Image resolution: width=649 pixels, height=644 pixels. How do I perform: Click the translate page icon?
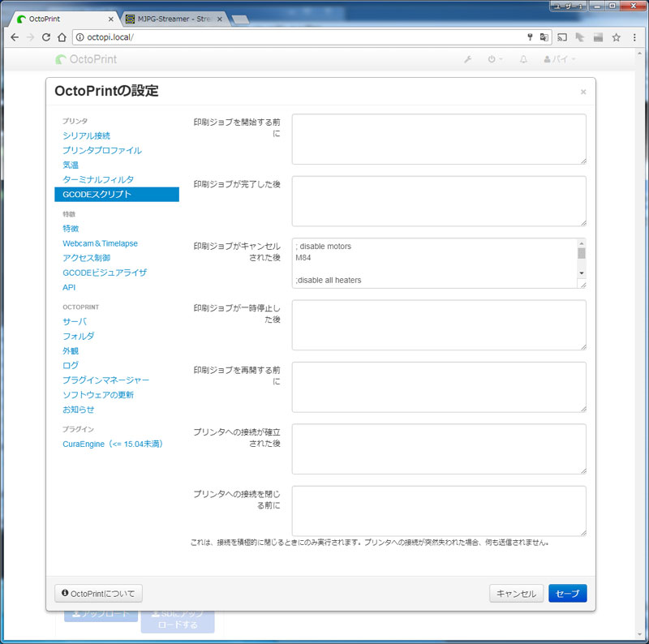pos(544,37)
